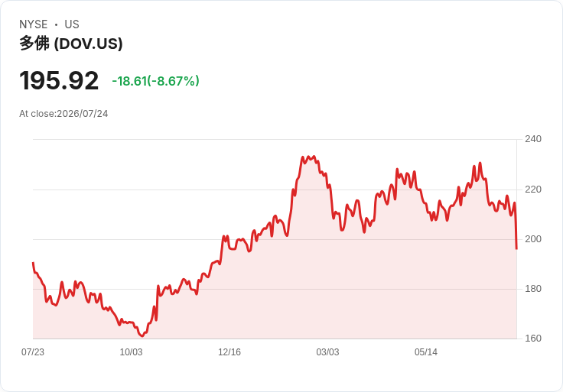Screen dimensions: 563x392
Task: Click the 180 y-axis price label
Action: [x=533, y=289]
